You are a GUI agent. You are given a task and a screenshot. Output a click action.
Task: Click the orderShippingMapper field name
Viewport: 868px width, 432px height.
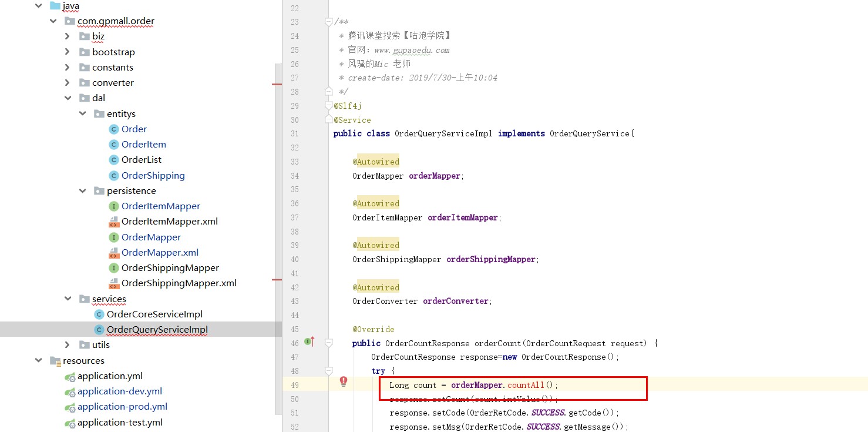click(x=491, y=259)
